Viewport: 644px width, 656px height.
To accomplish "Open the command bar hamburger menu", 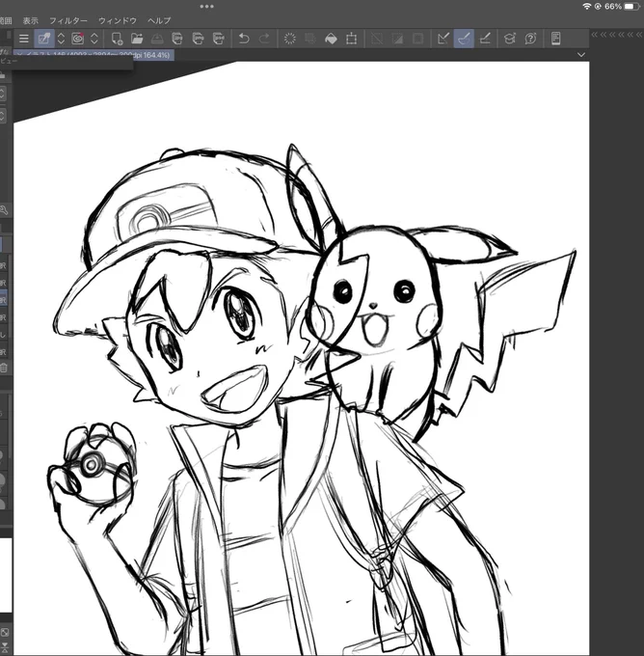I will point(24,39).
